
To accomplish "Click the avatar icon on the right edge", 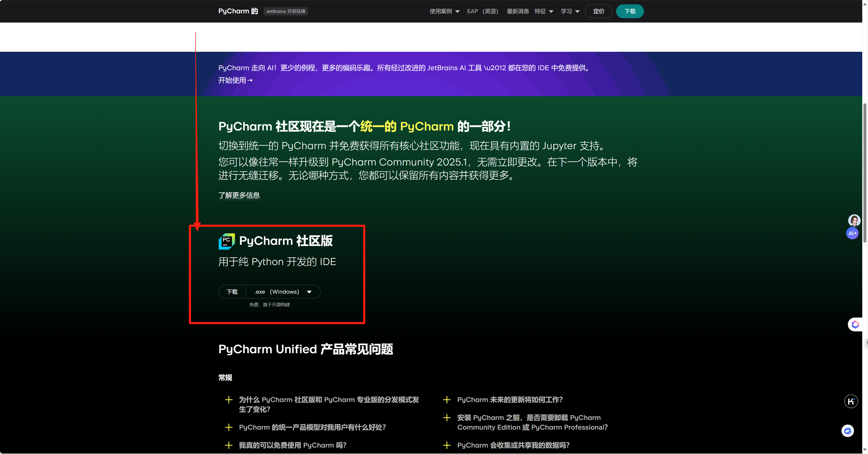I will click(854, 220).
